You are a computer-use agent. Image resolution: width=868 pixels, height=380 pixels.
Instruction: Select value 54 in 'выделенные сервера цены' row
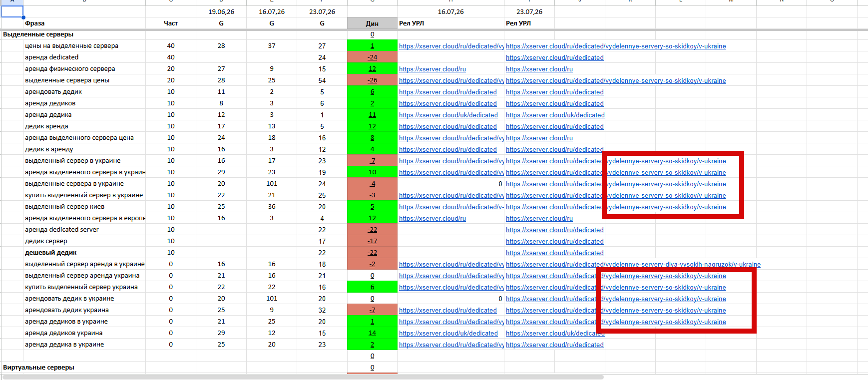point(322,80)
